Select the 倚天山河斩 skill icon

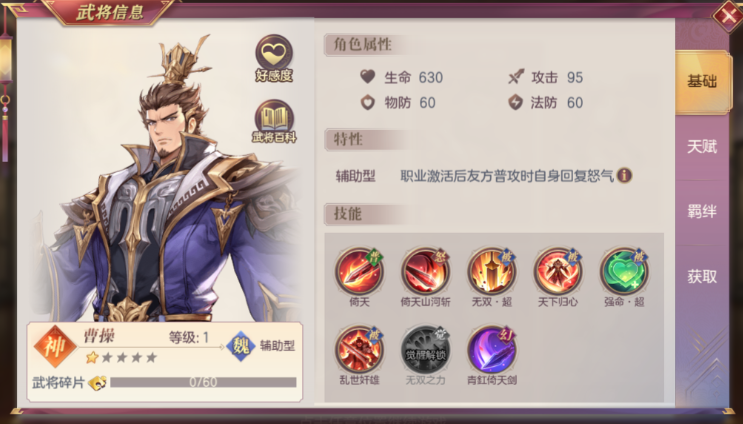click(426, 271)
